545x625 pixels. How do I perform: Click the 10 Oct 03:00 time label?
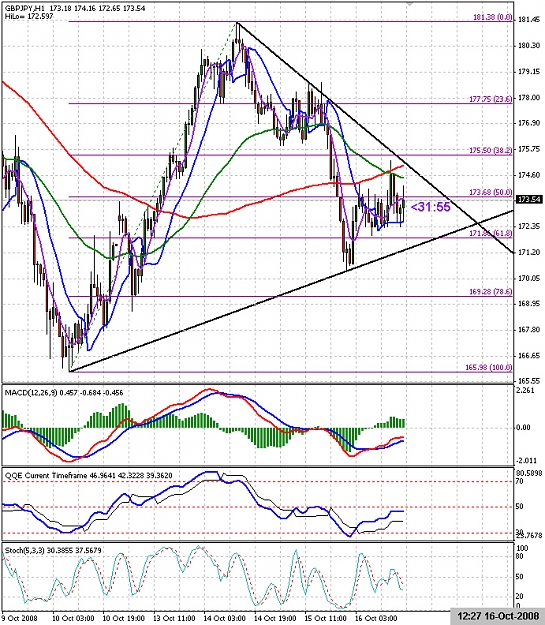[x=73, y=618]
